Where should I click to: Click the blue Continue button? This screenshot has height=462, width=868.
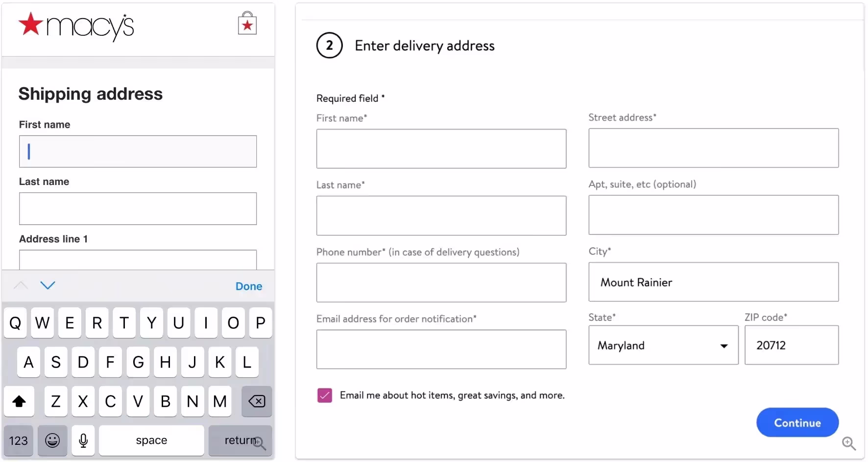tap(797, 423)
